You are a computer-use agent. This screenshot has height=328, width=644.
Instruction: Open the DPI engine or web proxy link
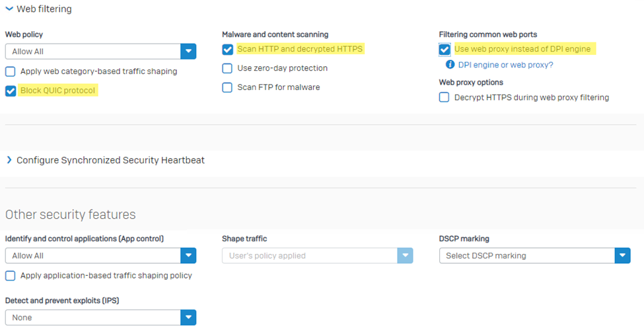click(505, 65)
